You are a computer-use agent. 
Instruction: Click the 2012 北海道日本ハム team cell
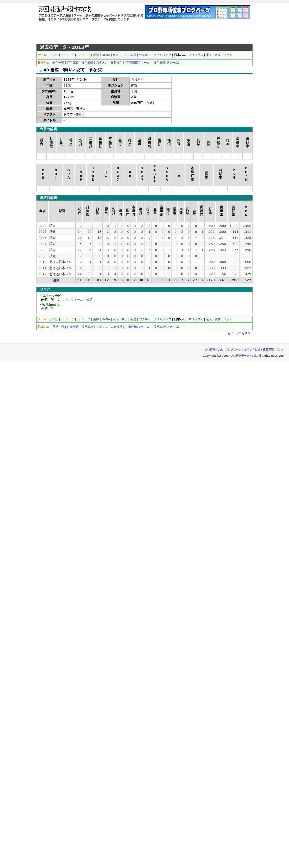click(x=62, y=274)
